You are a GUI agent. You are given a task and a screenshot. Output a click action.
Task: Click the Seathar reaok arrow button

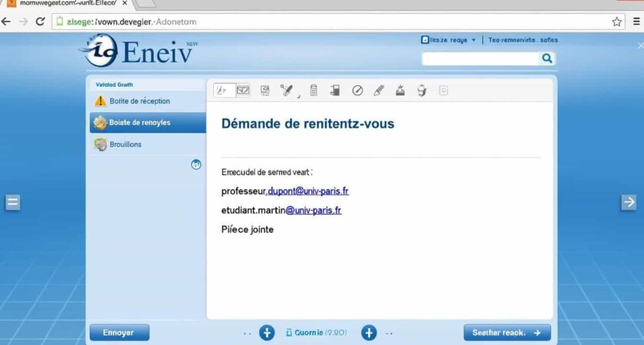(x=508, y=333)
